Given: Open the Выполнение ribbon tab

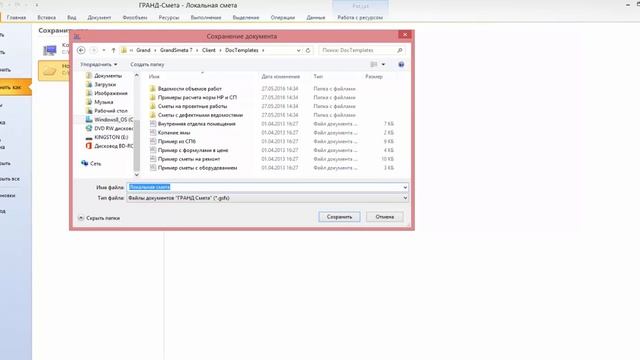Looking at the screenshot, I should click(x=206, y=18).
